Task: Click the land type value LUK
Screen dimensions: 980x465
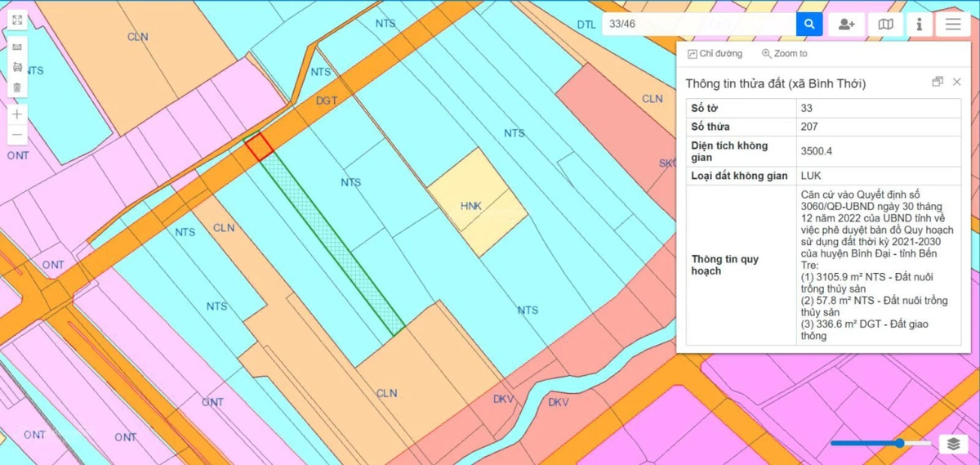Action: (x=811, y=176)
